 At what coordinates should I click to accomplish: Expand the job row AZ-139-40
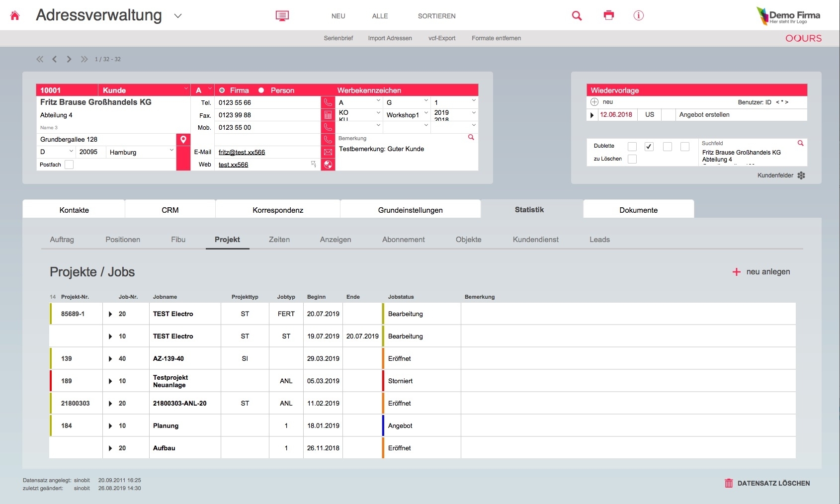tap(110, 359)
